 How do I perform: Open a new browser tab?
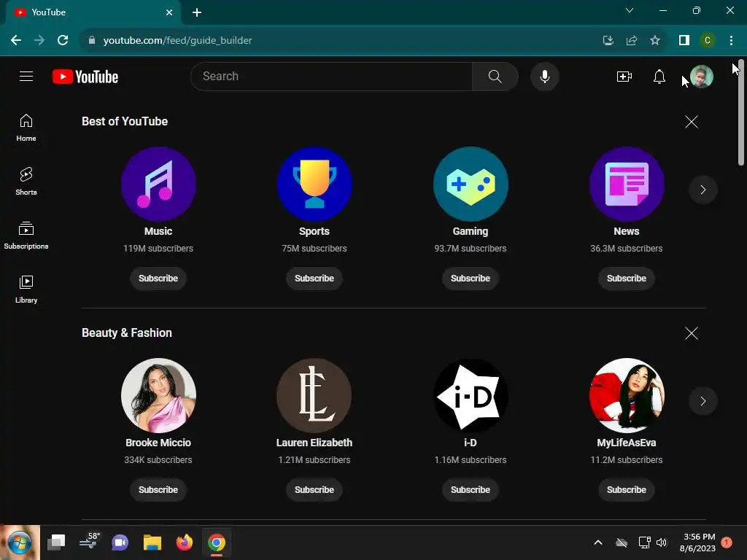pyautogui.click(x=197, y=12)
